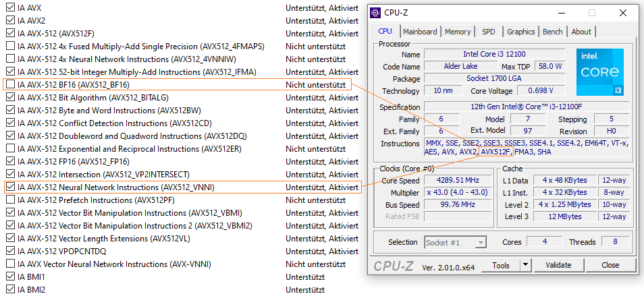
Task: Click the Stepping value field
Action: (611, 119)
